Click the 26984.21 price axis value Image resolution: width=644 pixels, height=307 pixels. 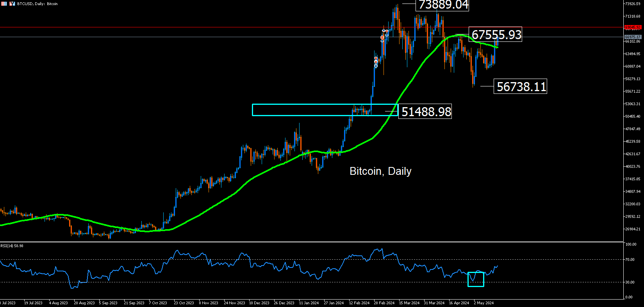pos(633,229)
